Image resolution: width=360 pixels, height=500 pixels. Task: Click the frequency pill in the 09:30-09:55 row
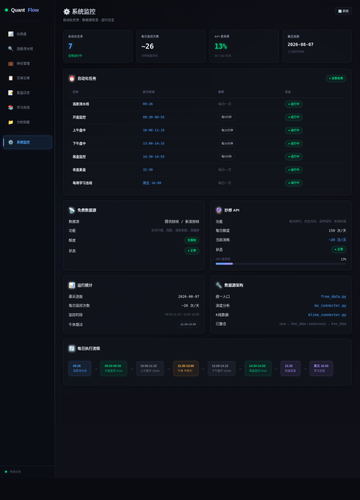(x=226, y=117)
